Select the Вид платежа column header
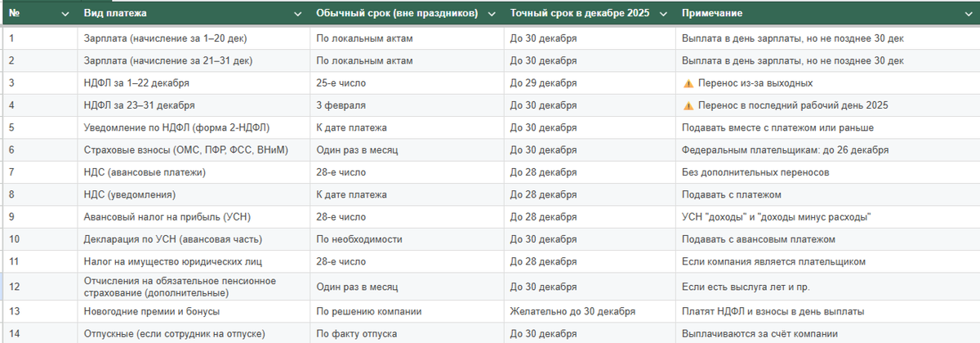980x343 pixels. coord(194,14)
